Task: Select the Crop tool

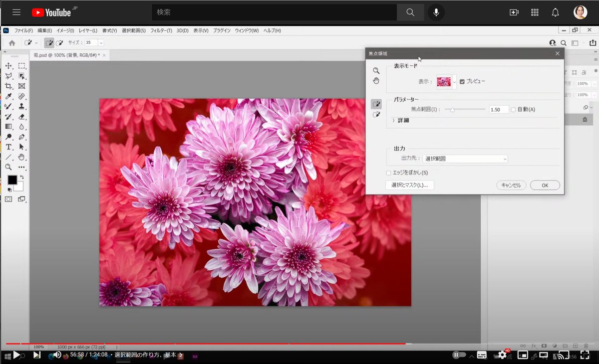Action: [x=8, y=86]
